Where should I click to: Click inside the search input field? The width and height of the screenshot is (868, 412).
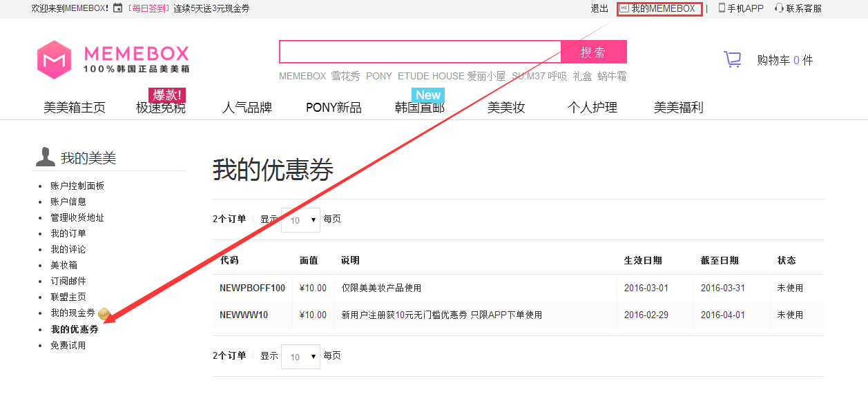pyautogui.click(x=420, y=52)
